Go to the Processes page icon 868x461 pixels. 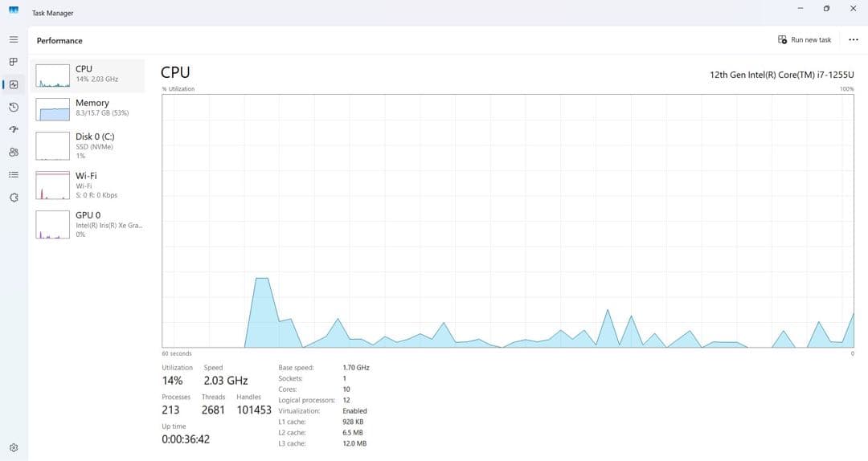14,62
